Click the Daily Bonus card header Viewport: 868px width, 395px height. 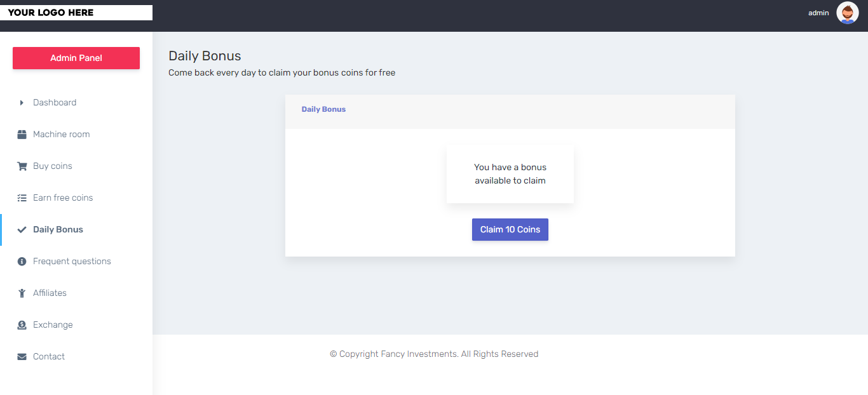tap(510, 112)
